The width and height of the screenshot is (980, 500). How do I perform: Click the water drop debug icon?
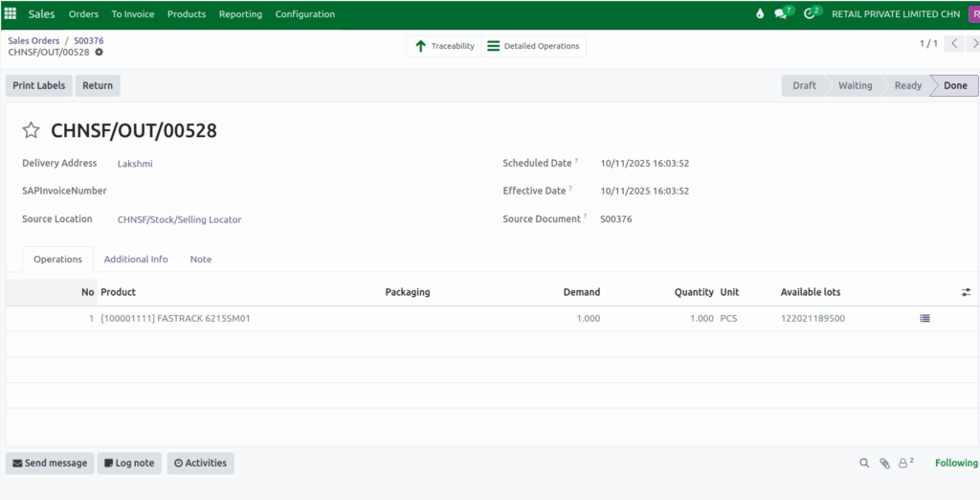pos(760,14)
